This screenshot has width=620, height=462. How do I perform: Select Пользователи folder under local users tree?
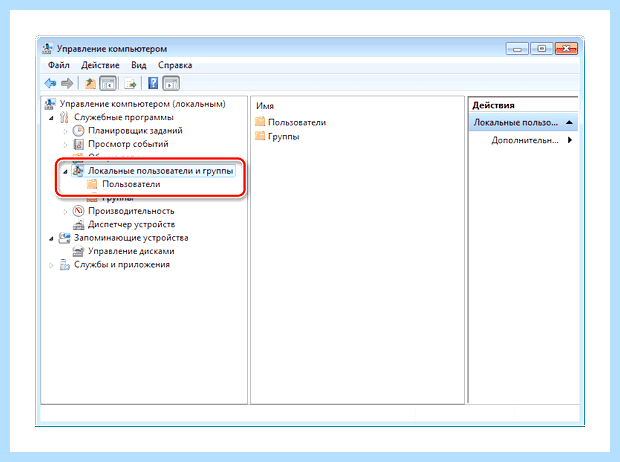pyautogui.click(x=131, y=184)
